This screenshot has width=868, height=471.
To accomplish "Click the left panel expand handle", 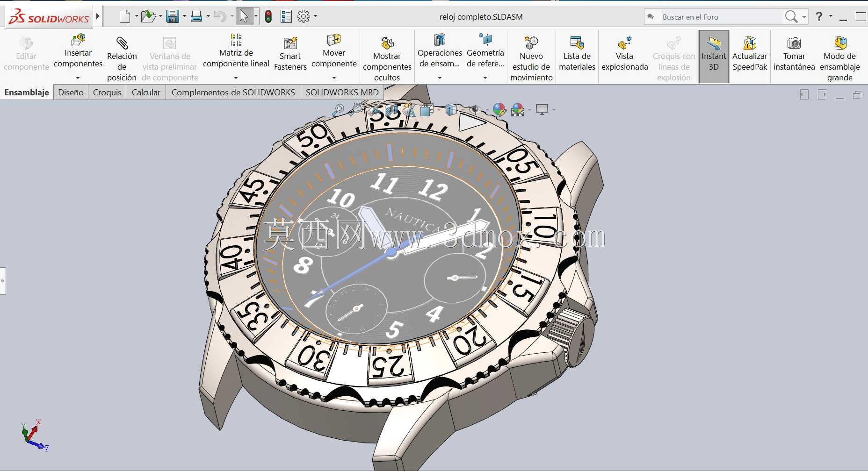I will pyautogui.click(x=3, y=281).
